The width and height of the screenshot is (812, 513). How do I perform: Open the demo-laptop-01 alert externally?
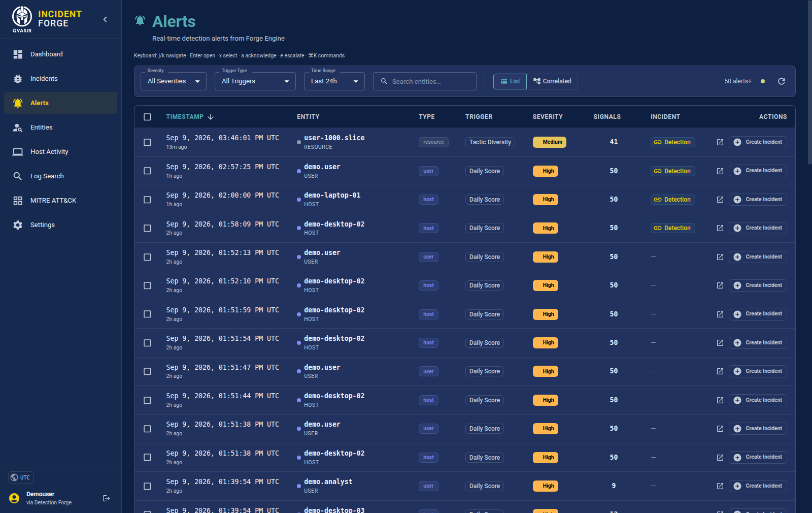click(720, 200)
